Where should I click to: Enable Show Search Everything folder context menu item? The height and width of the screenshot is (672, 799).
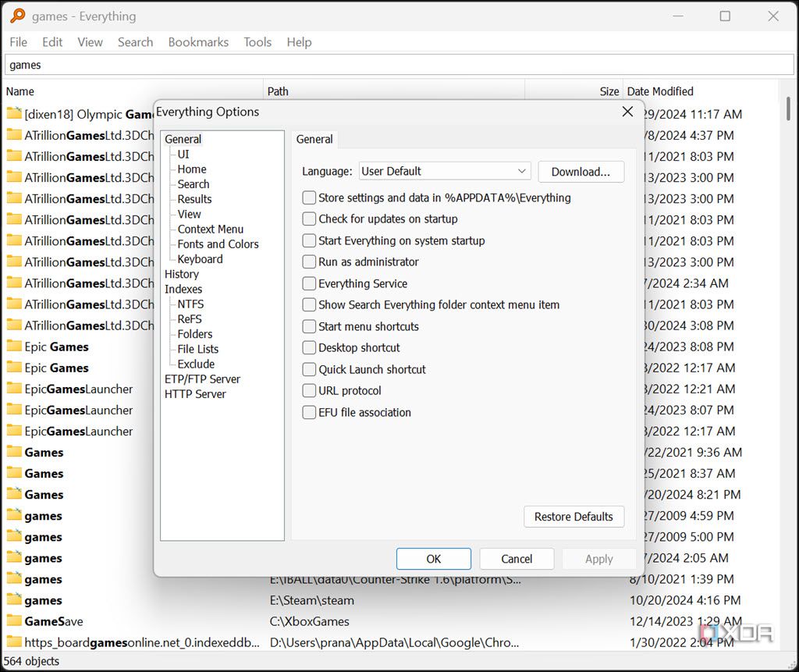pyautogui.click(x=309, y=304)
